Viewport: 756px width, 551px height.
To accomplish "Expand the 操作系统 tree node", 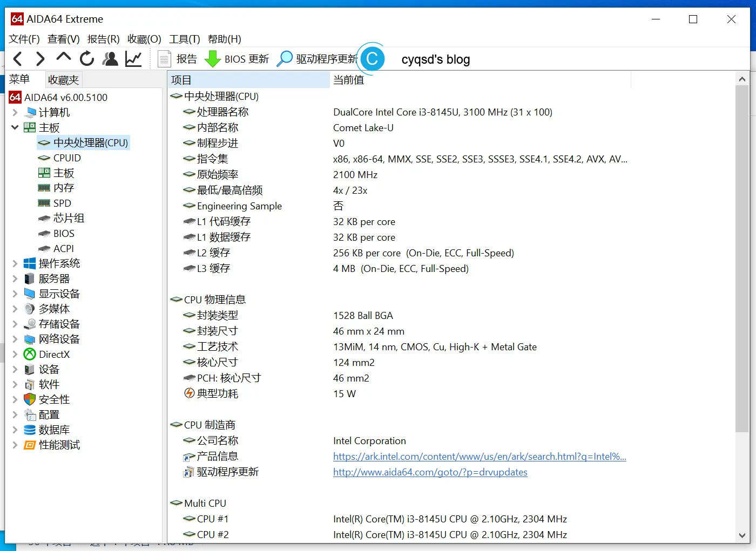I will [x=15, y=263].
